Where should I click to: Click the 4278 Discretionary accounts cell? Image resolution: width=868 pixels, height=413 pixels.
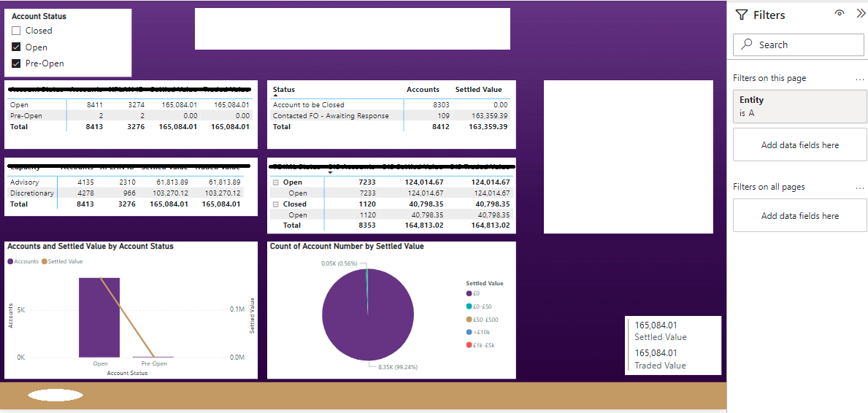(x=85, y=193)
